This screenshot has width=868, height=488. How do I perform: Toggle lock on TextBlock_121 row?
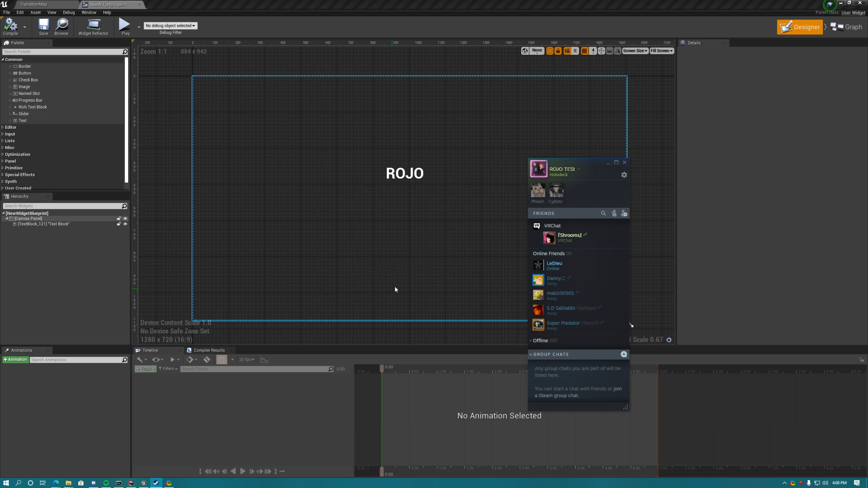click(119, 224)
